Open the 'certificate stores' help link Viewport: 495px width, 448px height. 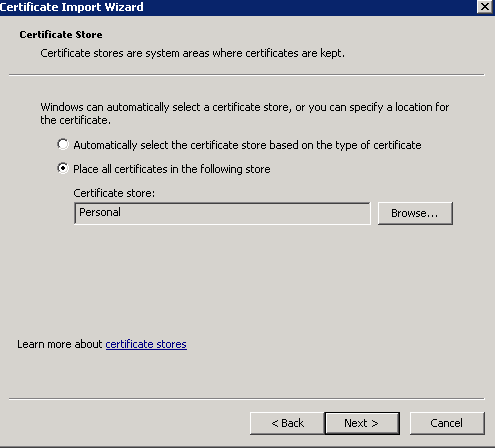coord(146,344)
